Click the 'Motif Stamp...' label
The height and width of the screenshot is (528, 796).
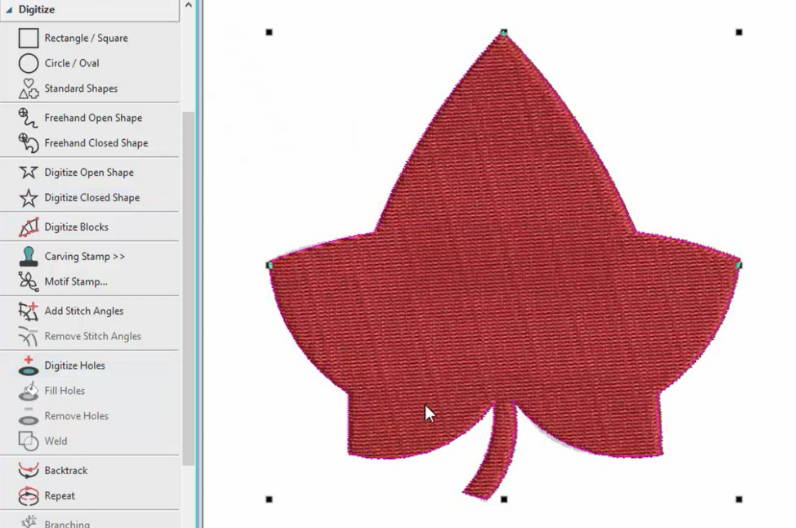[76, 281]
